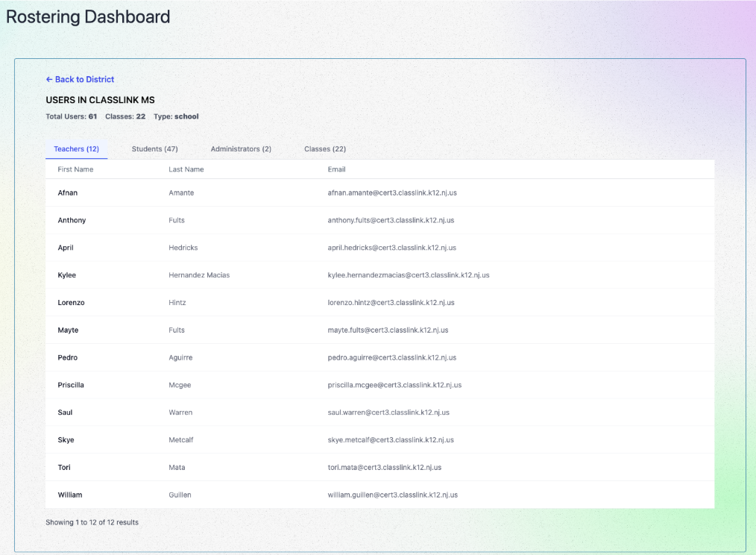Click Priscilla Mcgee's email address

coord(394,385)
